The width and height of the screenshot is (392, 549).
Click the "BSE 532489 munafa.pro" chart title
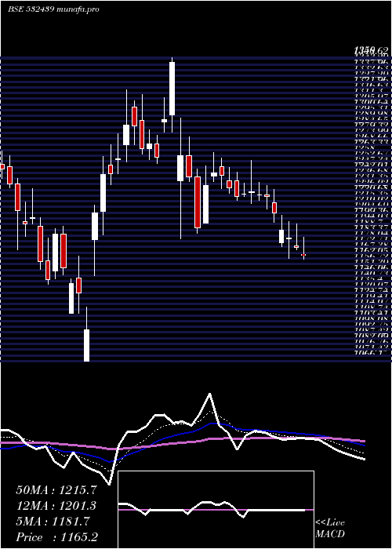click(x=53, y=9)
